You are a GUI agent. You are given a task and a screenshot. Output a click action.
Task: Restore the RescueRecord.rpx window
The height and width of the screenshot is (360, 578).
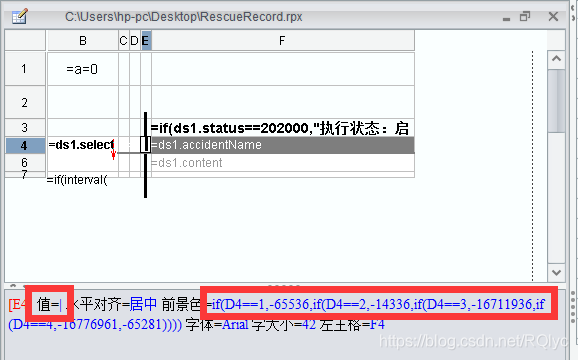525,17
